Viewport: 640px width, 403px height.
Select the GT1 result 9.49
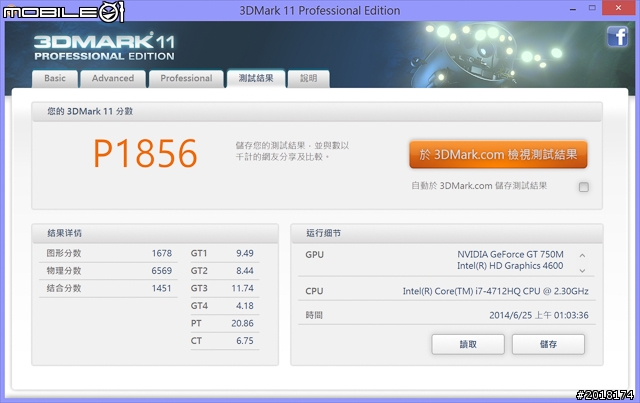(245, 253)
